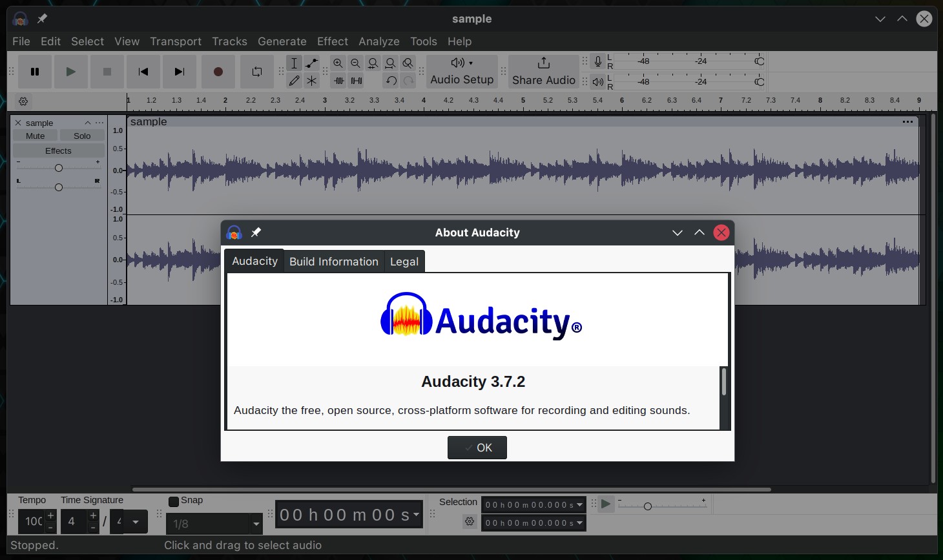The width and height of the screenshot is (943, 560).
Task: Click the playback speed slider
Action: coord(662,506)
